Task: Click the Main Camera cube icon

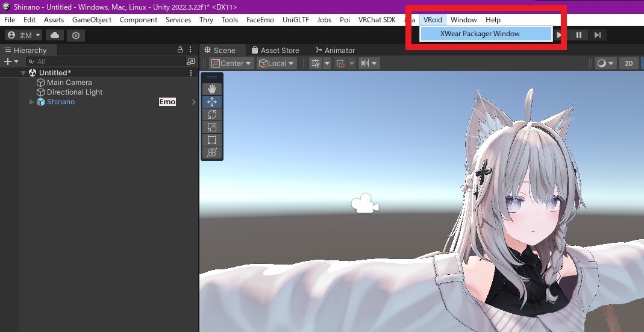Action: (x=40, y=83)
